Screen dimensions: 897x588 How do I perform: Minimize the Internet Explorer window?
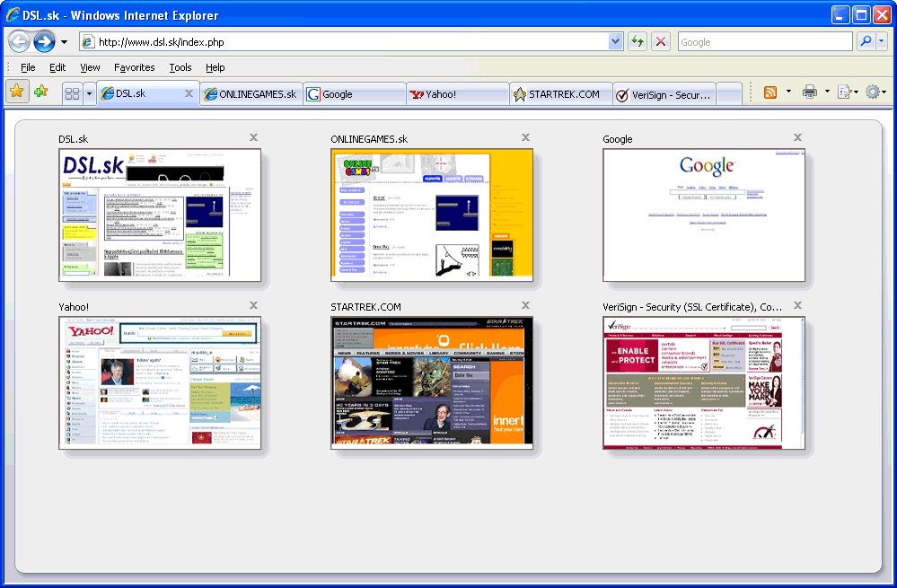pos(840,15)
